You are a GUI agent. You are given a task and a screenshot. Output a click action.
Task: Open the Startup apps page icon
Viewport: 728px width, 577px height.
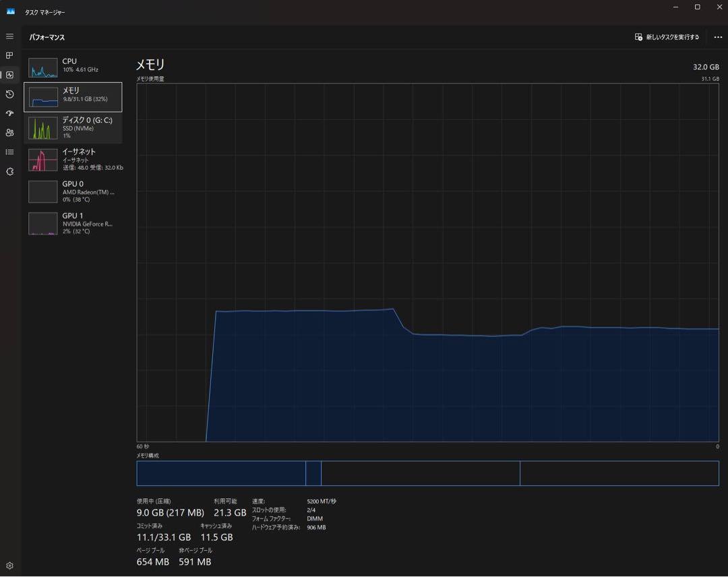coord(9,113)
